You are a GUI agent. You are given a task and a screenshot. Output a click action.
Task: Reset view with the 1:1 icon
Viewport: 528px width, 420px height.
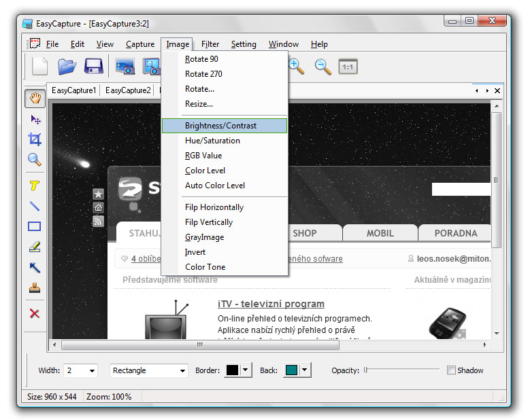coord(348,67)
